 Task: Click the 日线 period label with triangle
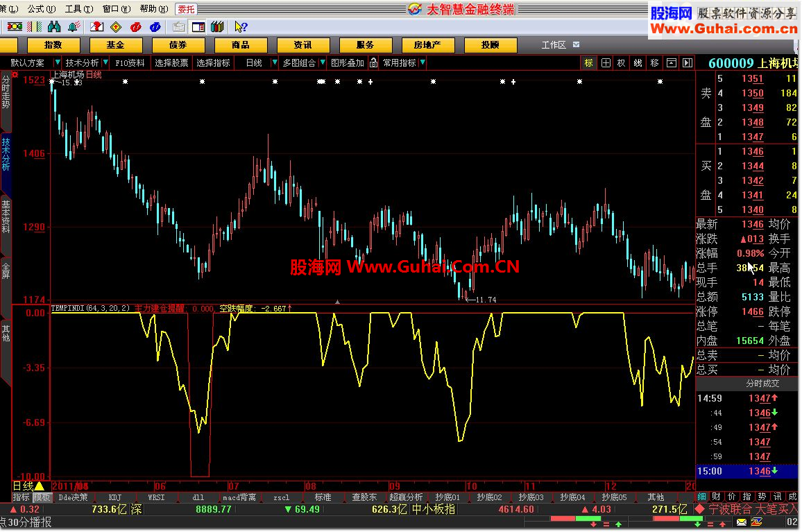28,486
